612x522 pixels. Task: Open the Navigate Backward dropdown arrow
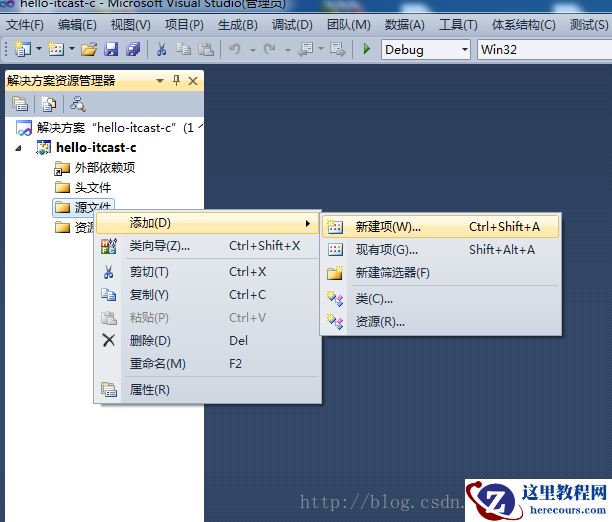pyautogui.click(x=321, y=49)
